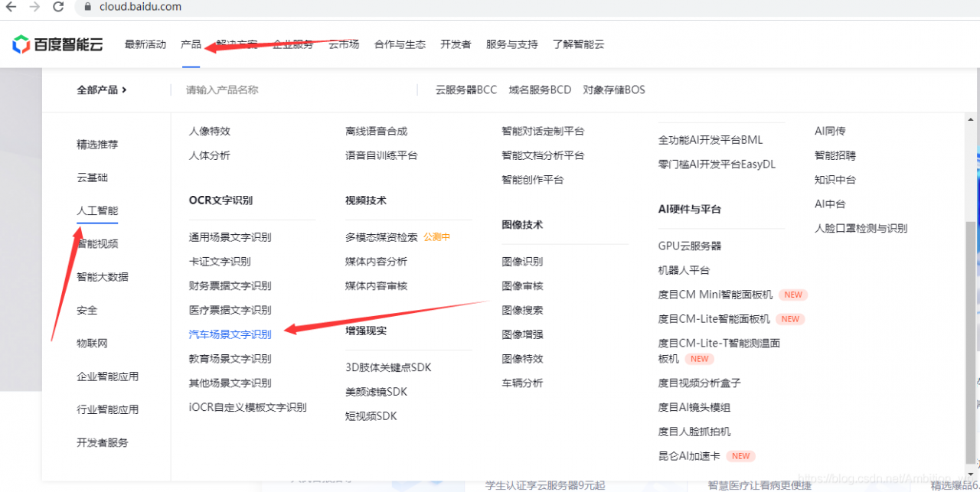Viewport: 980px width, 492px height.
Task: Open 短视频SDK link
Action: (x=371, y=416)
